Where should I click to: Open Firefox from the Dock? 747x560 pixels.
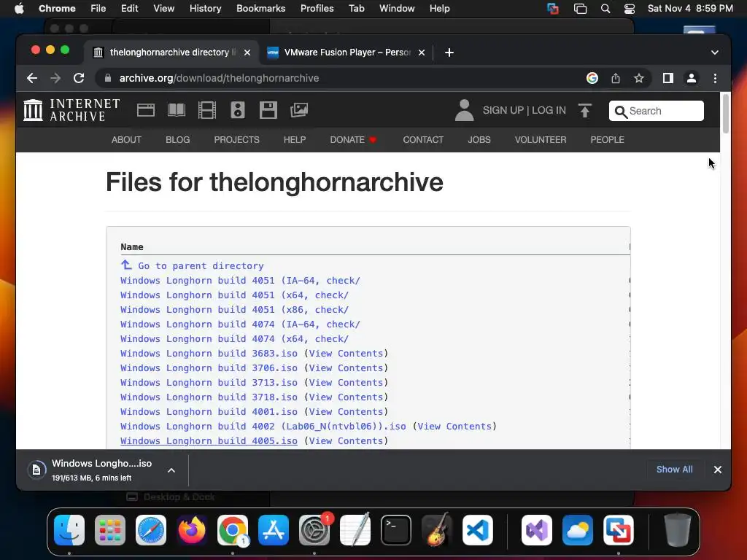coord(192,530)
